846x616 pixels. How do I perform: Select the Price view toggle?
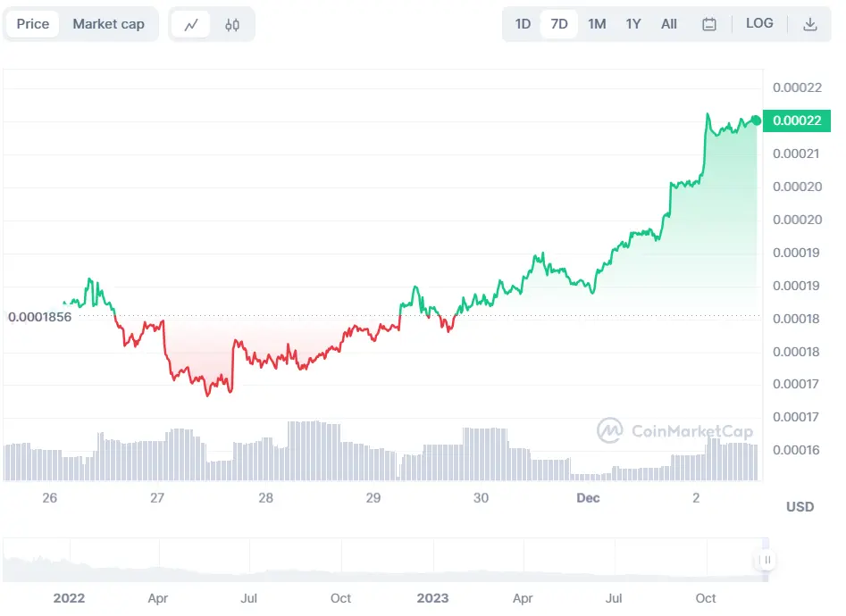(33, 24)
